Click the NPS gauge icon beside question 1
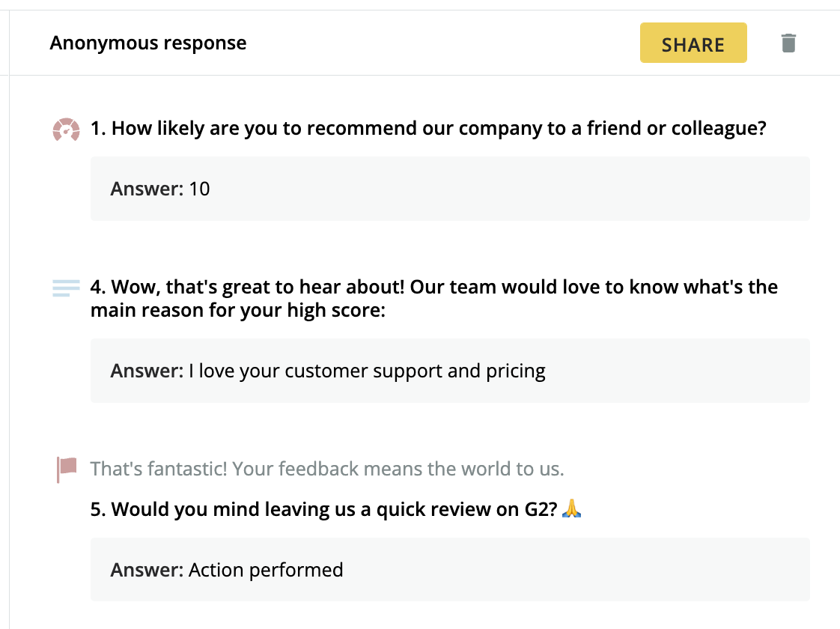The height and width of the screenshot is (629, 840). pyautogui.click(x=66, y=130)
